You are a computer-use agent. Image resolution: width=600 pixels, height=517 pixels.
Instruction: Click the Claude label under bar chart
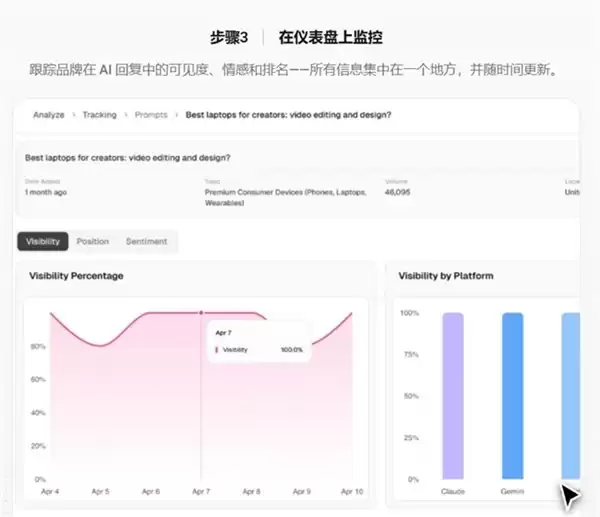pos(453,491)
